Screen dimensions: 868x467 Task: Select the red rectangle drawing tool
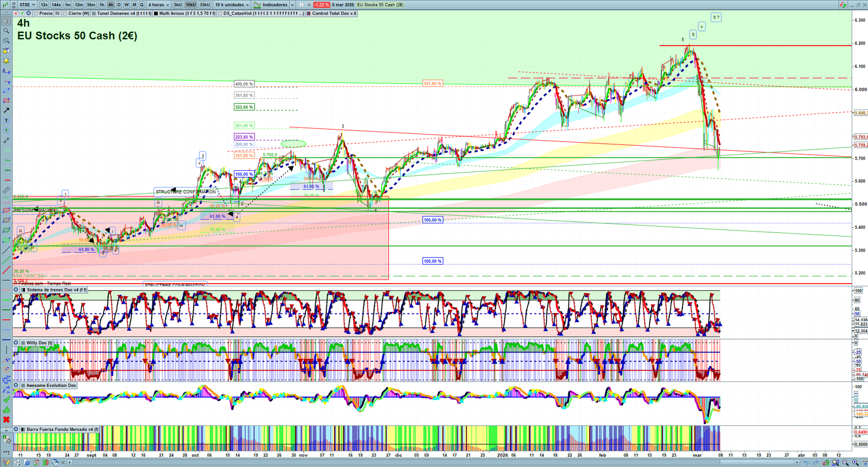point(6,101)
